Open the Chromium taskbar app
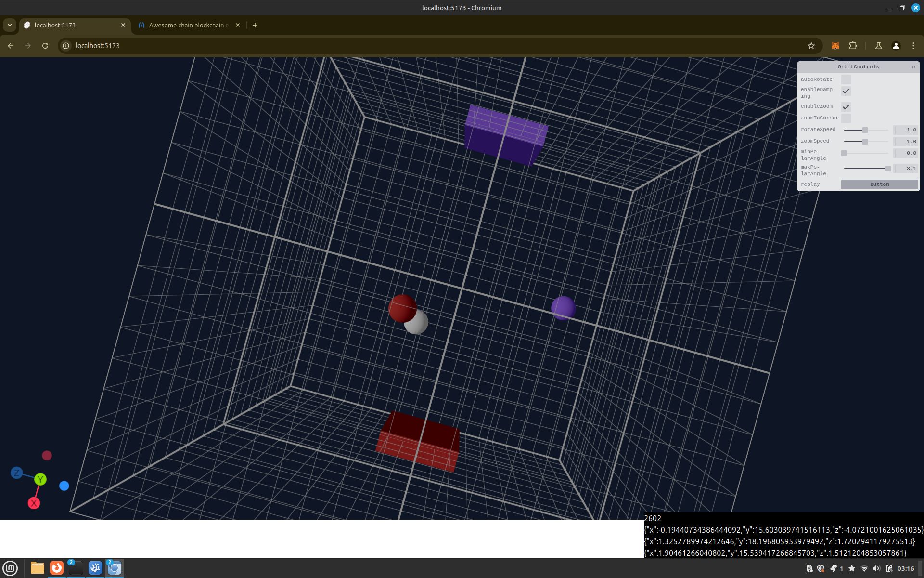 point(115,568)
